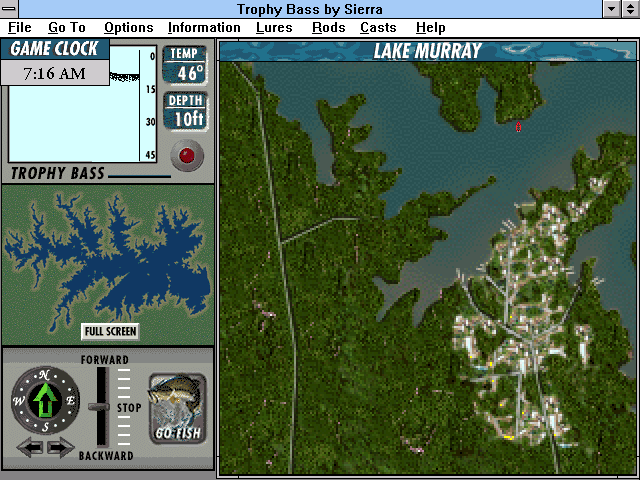Click the throttle slider handle
The height and width of the screenshot is (480, 640).
99,407
